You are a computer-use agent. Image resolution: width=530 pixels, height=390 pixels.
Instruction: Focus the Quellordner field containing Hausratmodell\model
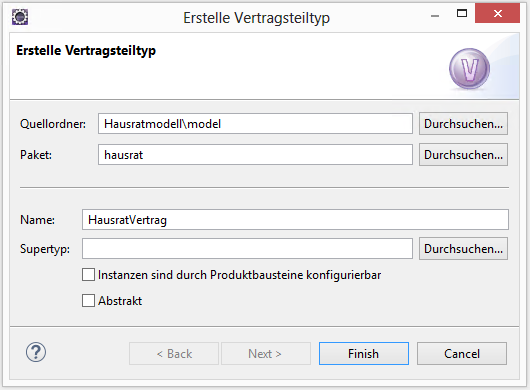255,124
